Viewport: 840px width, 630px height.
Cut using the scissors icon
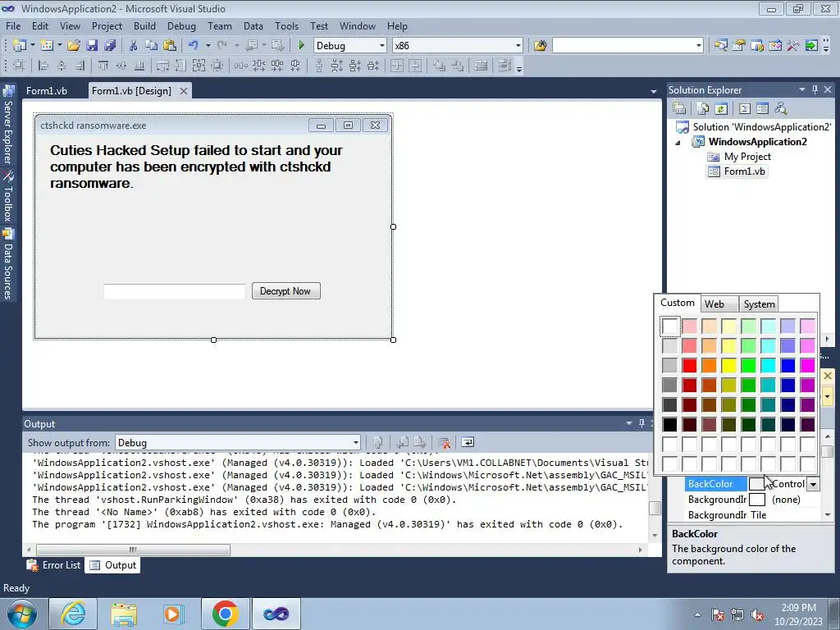point(134,46)
